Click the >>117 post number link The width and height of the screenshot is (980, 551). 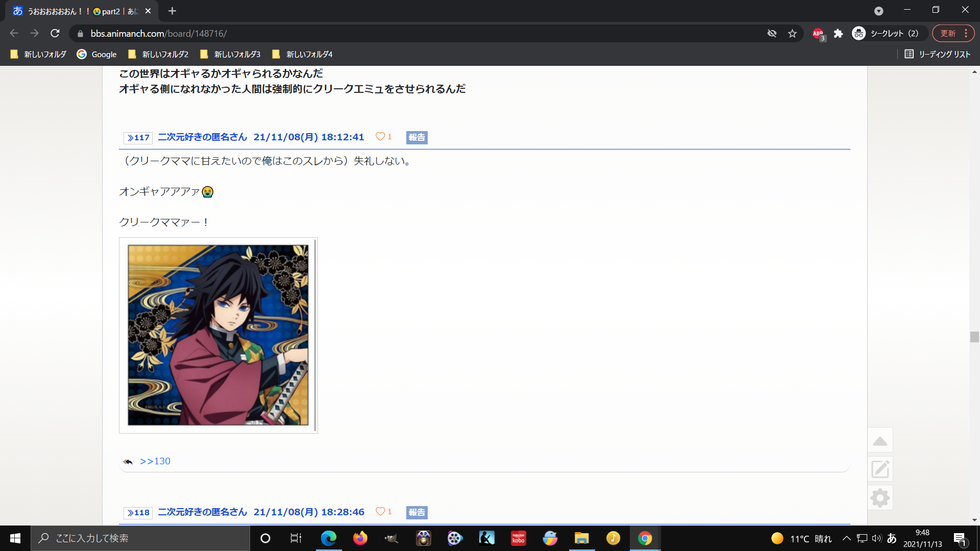(138, 137)
